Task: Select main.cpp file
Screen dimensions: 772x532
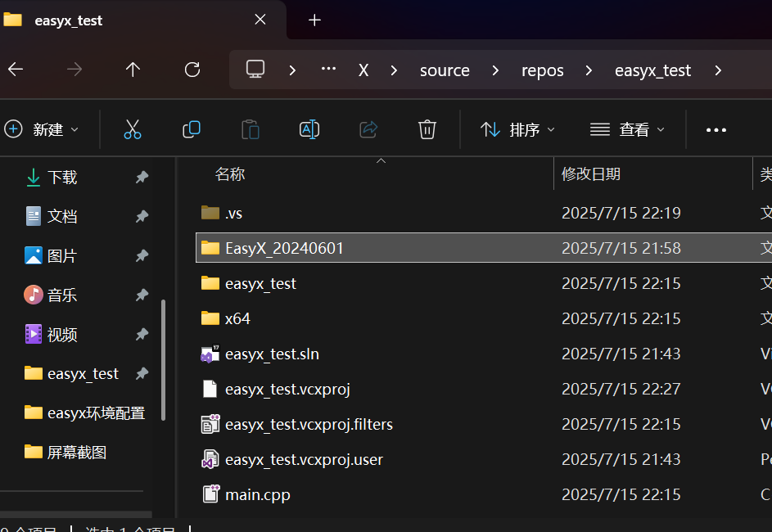Action: pyautogui.click(x=484, y=494)
